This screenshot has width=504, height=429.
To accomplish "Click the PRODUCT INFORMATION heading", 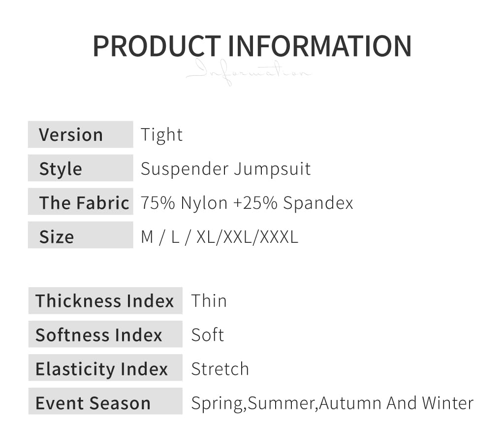I will tap(252, 46).
